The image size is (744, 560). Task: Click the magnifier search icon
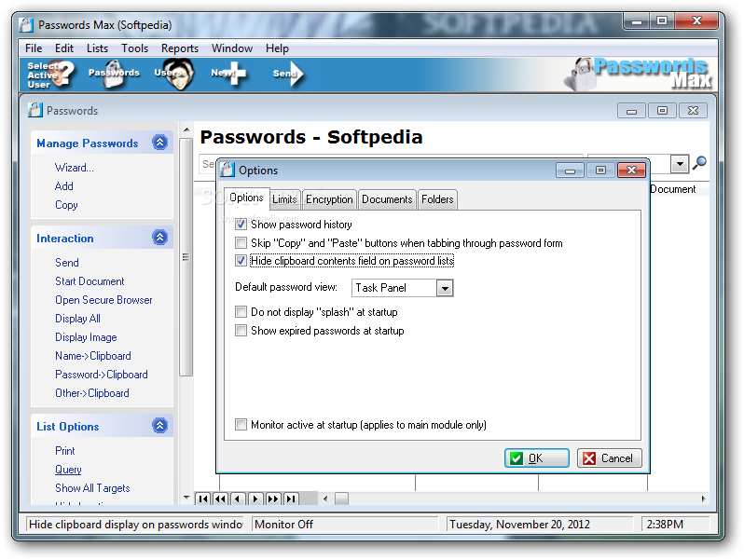pyautogui.click(x=699, y=164)
